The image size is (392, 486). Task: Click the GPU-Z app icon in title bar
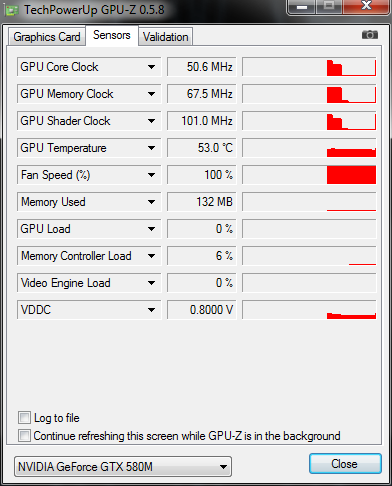pyautogui.click(x=12, y=11)
